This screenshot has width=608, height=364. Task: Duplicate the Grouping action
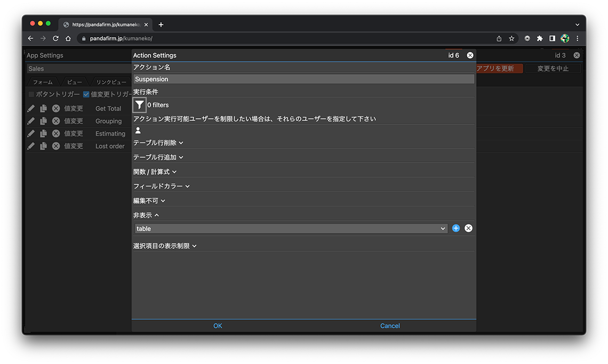pyautogui.click(x=43, y=121)
